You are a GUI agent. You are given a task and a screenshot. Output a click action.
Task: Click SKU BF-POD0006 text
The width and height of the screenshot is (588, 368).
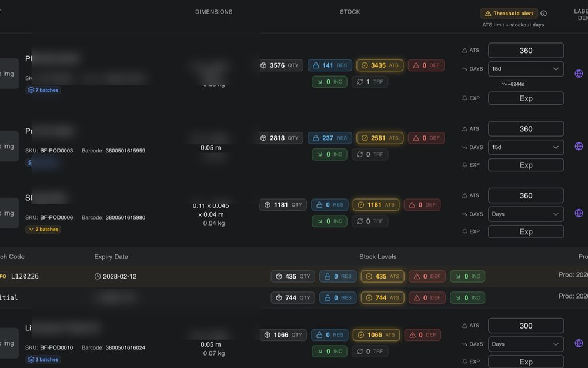point(49,217)
